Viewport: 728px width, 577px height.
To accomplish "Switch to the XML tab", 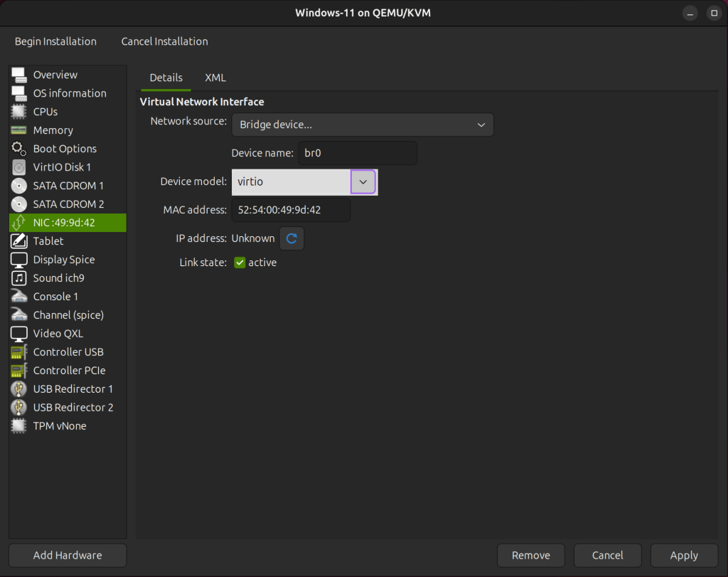I will click(x=215, y=78).
